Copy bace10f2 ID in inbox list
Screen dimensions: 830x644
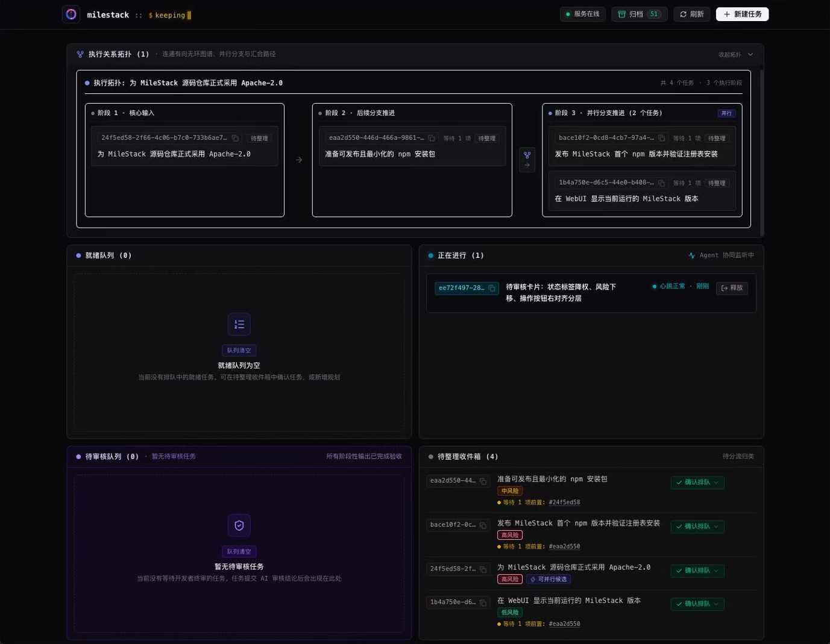[x=483, y=525]
